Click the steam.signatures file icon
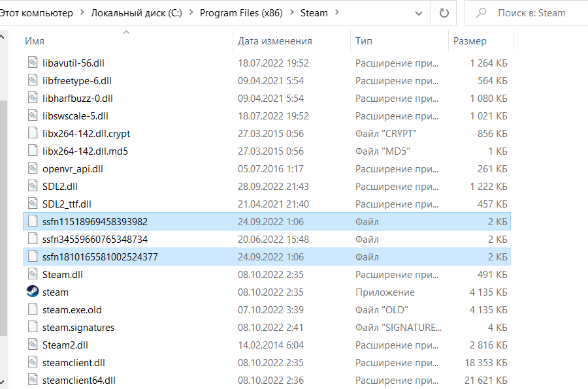The image size is (588, 389). pos(33,326)
